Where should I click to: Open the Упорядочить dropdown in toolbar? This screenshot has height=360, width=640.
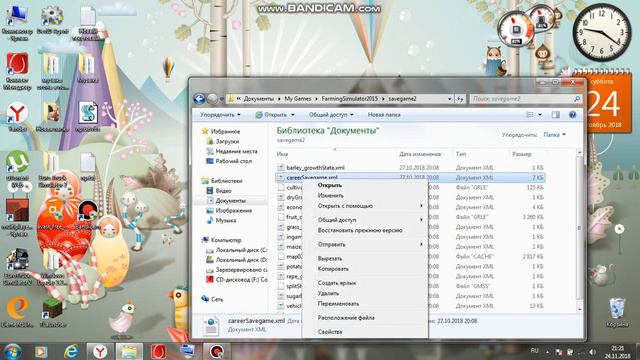click(220, 115)
